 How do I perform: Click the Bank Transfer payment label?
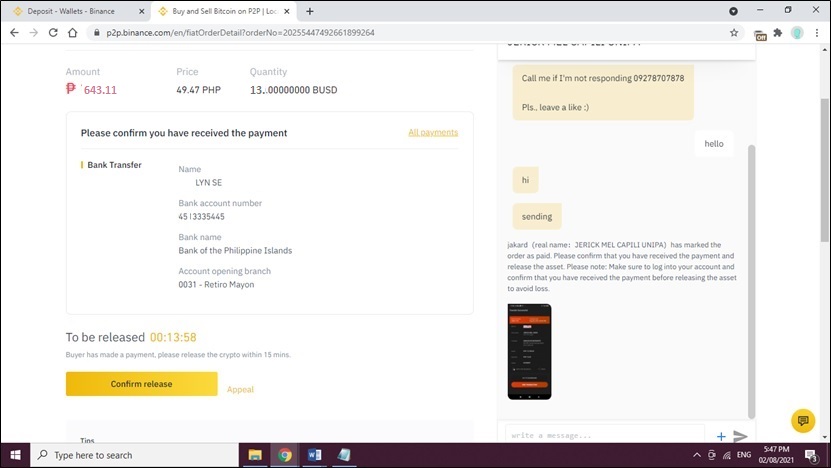[114, 165]
